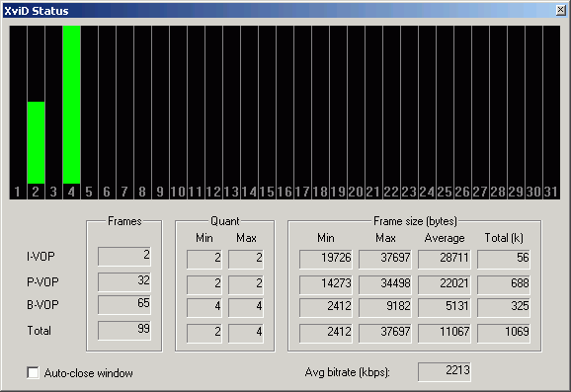Click the Avg bitrate (kbps) label

coord(348,372)
